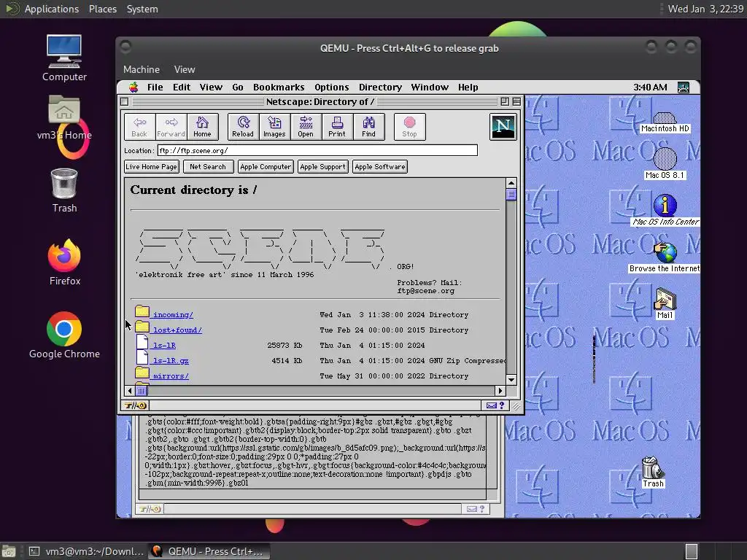Open the System menu in top panel
The width and height of the screenshot is (747, 560).
click(142, 9)
